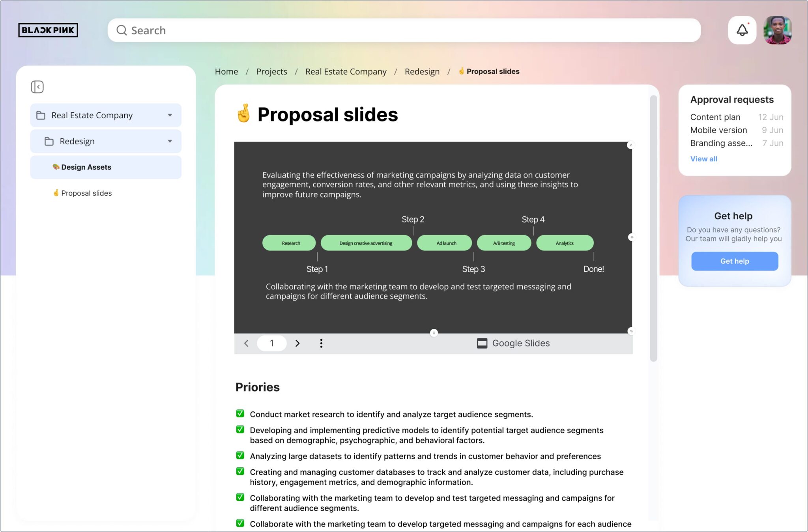Click the Ad launch pill
Viewport: 808px width, 532px height.
[444, 243]
